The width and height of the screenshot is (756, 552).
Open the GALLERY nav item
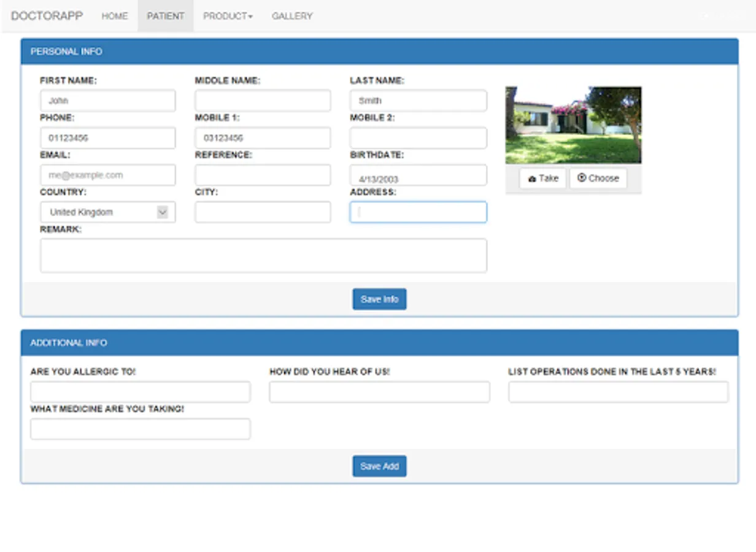click(x=292, y=16)
